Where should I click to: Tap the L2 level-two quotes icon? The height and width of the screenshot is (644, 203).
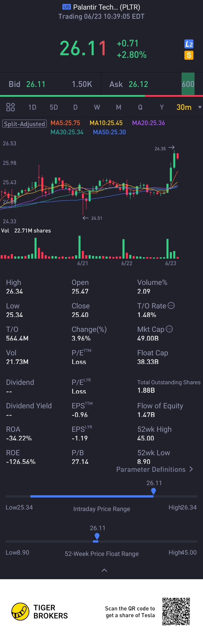tap(189, 44)
